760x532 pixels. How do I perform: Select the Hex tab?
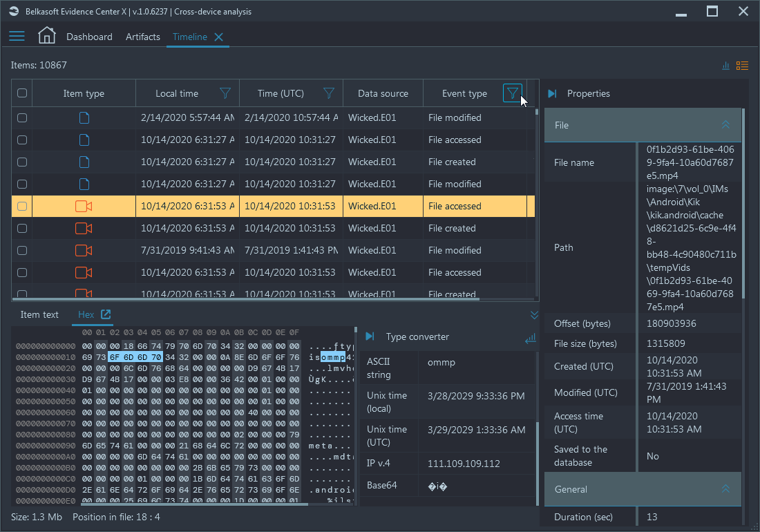86,314
